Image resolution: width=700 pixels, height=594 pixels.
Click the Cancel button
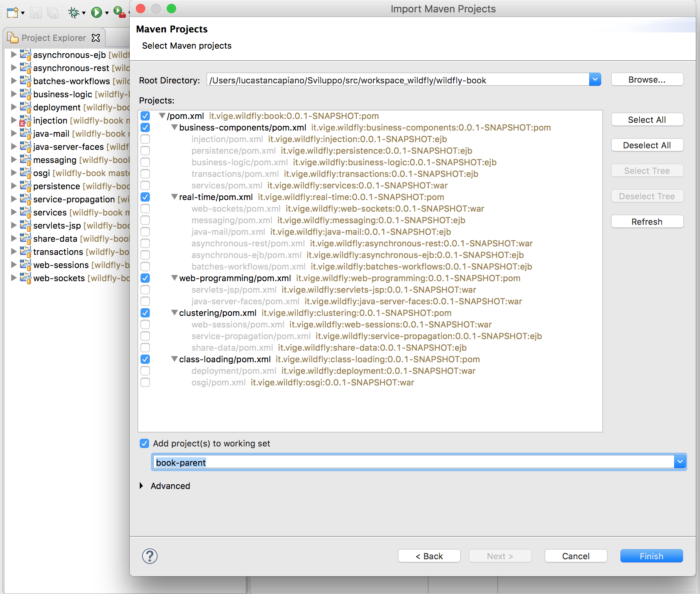[x=576, y=556]
